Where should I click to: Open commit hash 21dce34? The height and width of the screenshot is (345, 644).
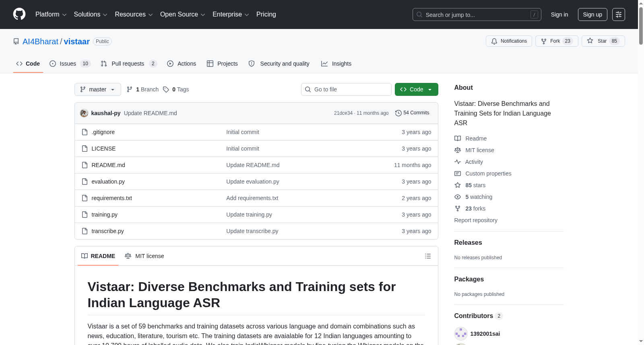click(x=343, y=113)
